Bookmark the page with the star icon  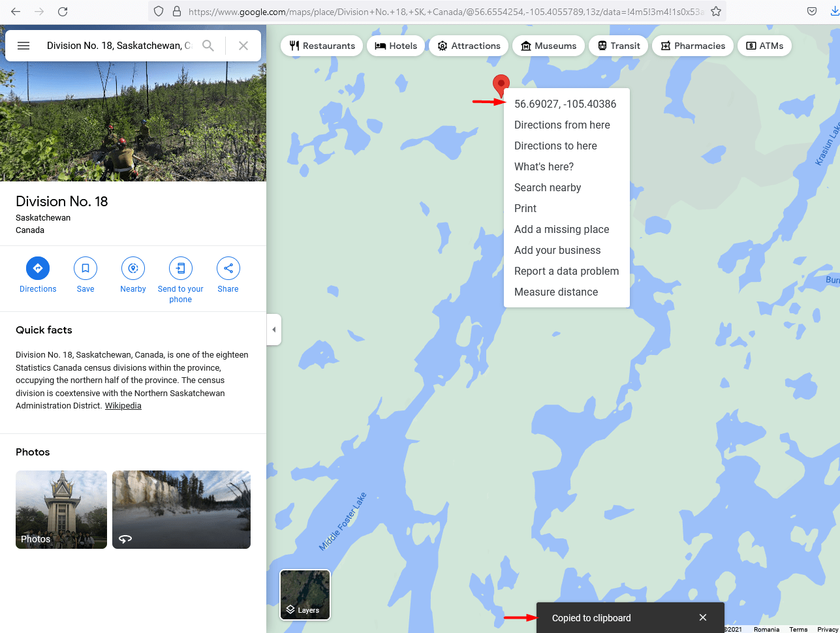[716, 11]
